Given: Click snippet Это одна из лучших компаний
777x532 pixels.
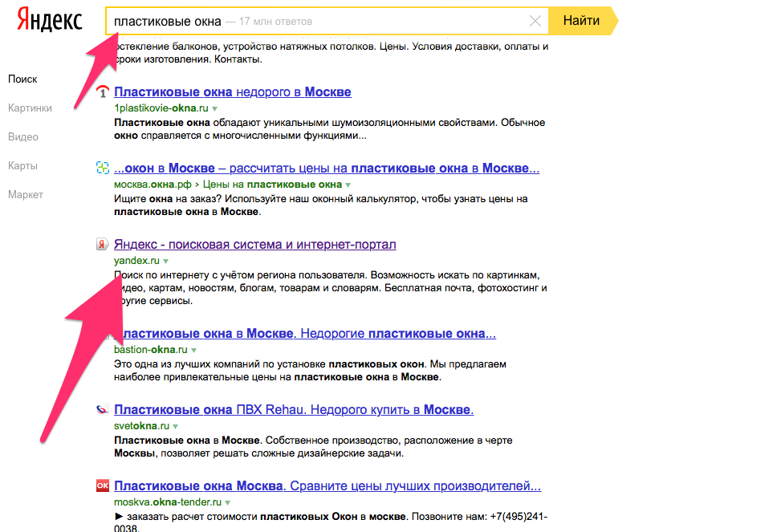Looking at the screenshot, I should pyautogui.click(x=310, y=371).
